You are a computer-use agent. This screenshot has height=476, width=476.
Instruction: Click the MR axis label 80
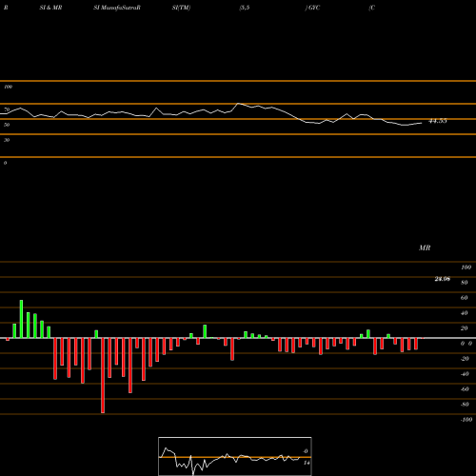(465, 283)
